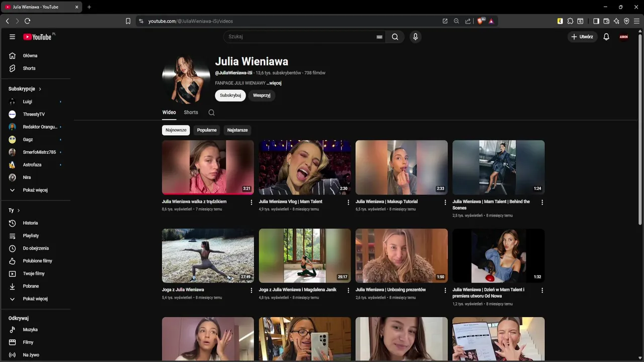Open the Brave Wallet icon
The image size is (644, 362).
606,21
